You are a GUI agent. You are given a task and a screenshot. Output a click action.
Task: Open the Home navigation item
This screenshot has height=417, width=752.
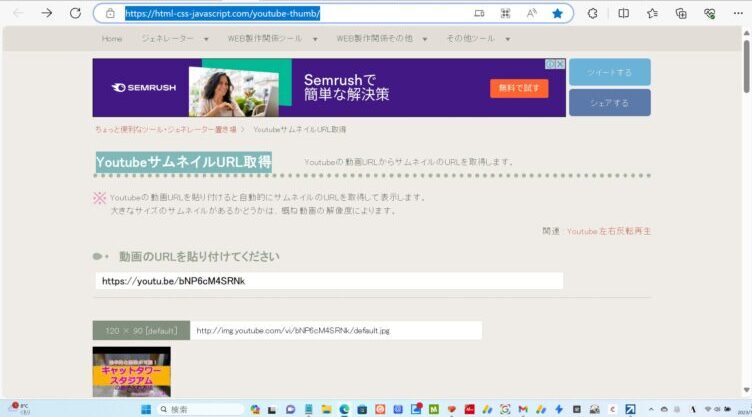pyautogui.click(x=112, y=39)
